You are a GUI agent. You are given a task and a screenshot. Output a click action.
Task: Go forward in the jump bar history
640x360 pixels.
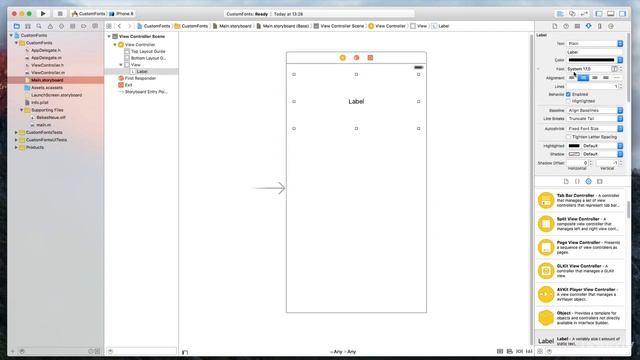point(129,26)
